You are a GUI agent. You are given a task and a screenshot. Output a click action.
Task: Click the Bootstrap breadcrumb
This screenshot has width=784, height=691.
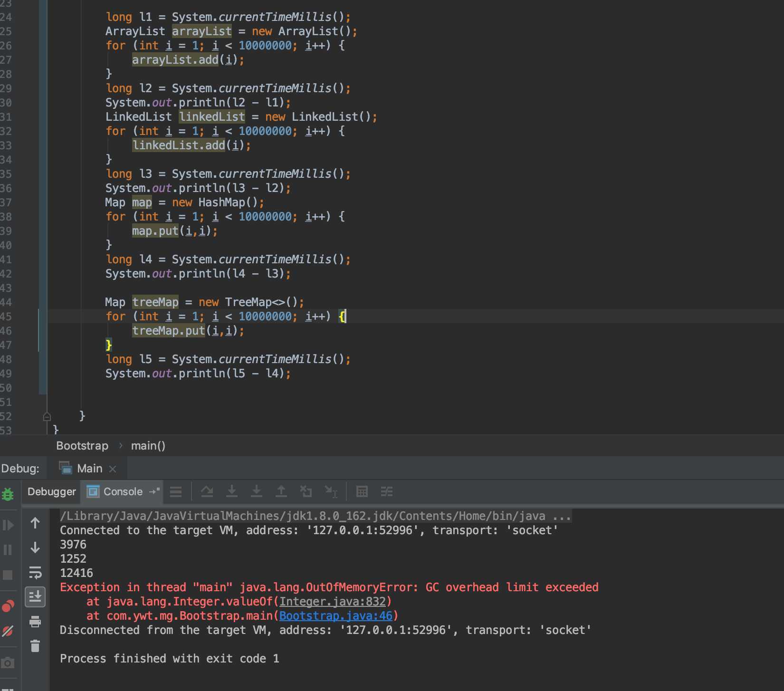(x=82, y=446)
